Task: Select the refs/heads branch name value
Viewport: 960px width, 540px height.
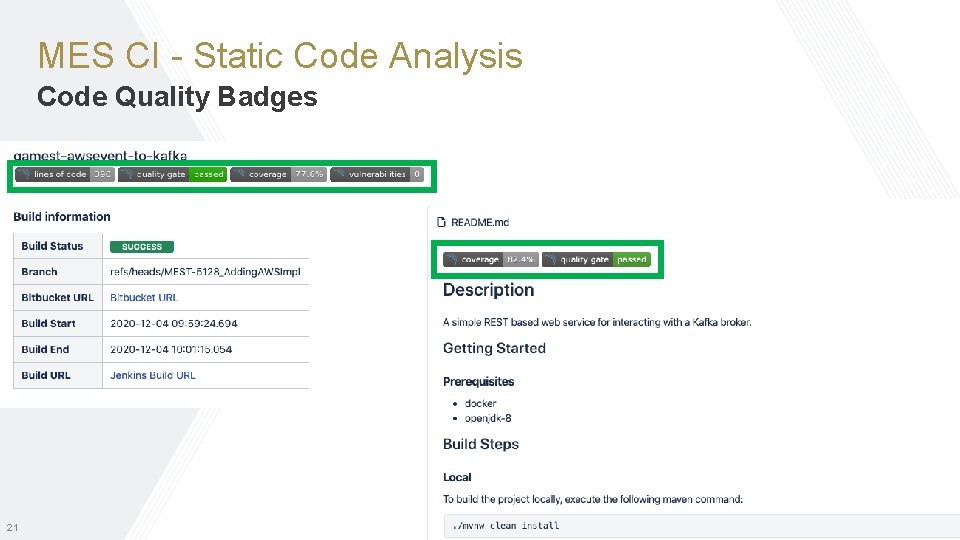Action: pyautogui.click(x=205, y=271)
